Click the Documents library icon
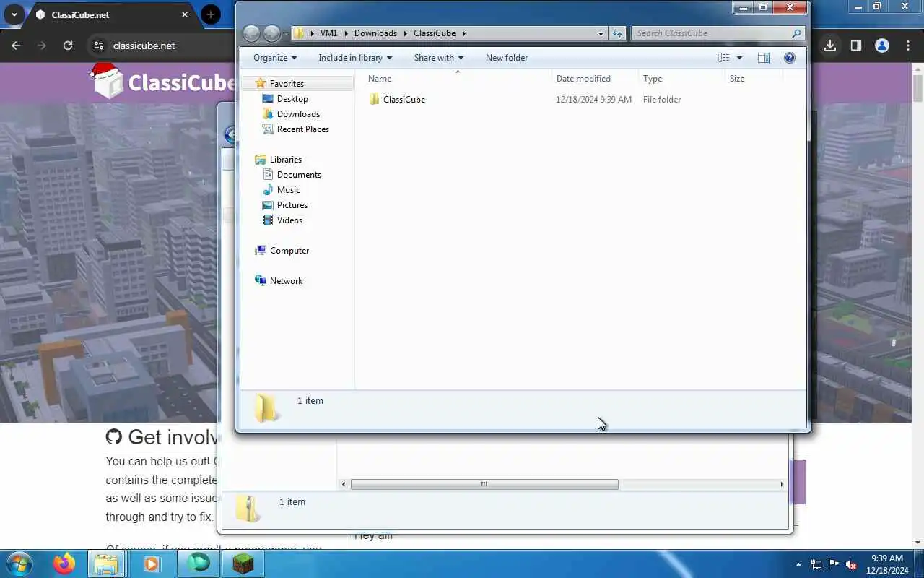Image resolution: width=924 pixels, height=578 pixels. click(268, 175)
